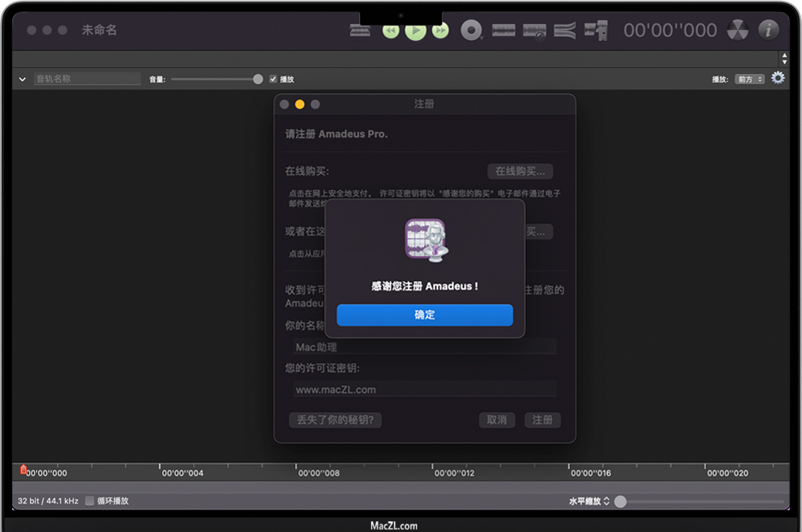Click timeline ruler at 00'00''004

click(x=183, y=473)
